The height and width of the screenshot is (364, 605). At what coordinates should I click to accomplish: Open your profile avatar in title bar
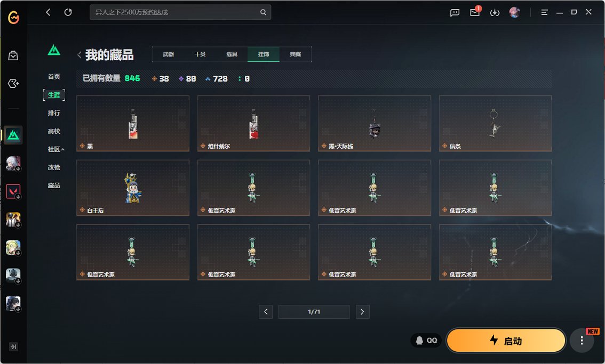pos(514,12)
